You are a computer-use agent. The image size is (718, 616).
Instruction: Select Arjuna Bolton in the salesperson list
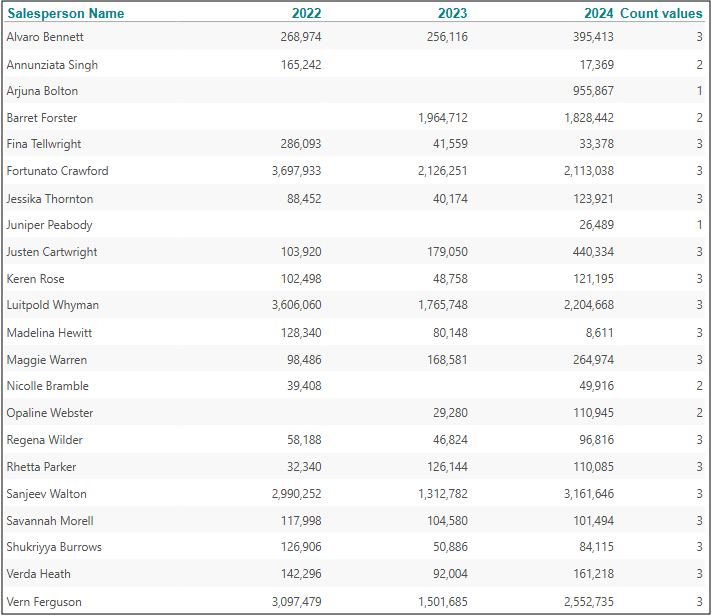(42, 91)
